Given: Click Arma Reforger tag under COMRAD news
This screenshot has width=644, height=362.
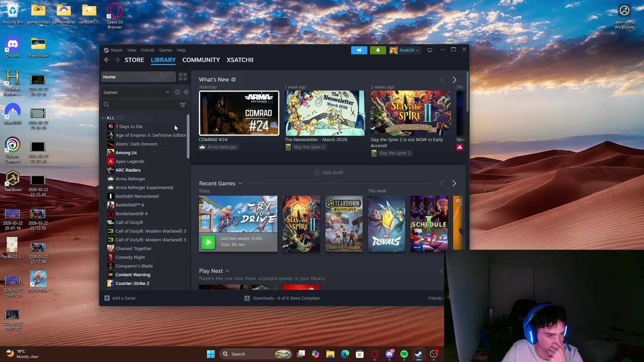Looking at the screenshot, I should coord(218,147).
